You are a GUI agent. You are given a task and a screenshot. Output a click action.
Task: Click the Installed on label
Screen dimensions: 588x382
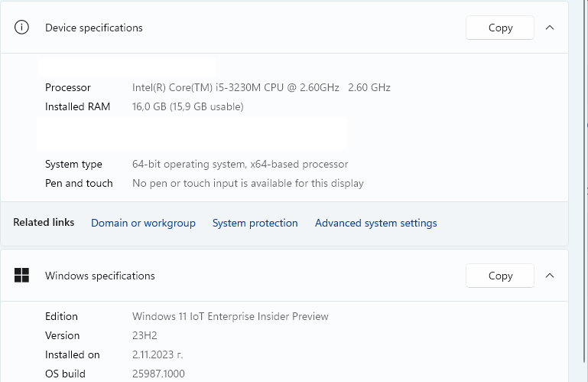pyautogui.click(x=73, y=354)
